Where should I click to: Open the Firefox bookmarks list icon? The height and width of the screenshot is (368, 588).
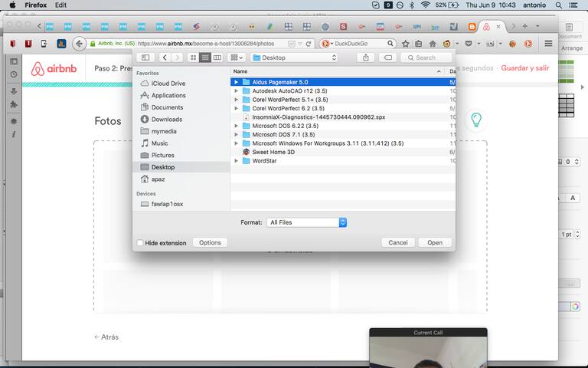pyautogui.click(x=419, y=44)
